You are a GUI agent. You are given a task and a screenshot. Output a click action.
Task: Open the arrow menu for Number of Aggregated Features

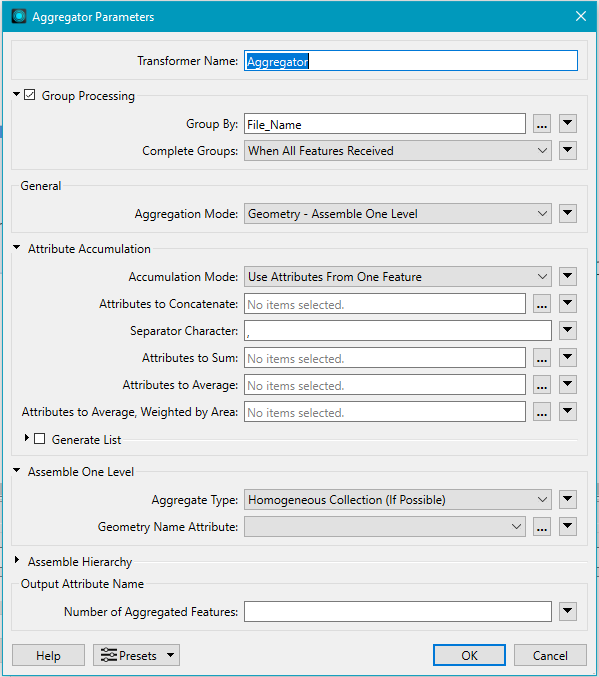[567, 611]
